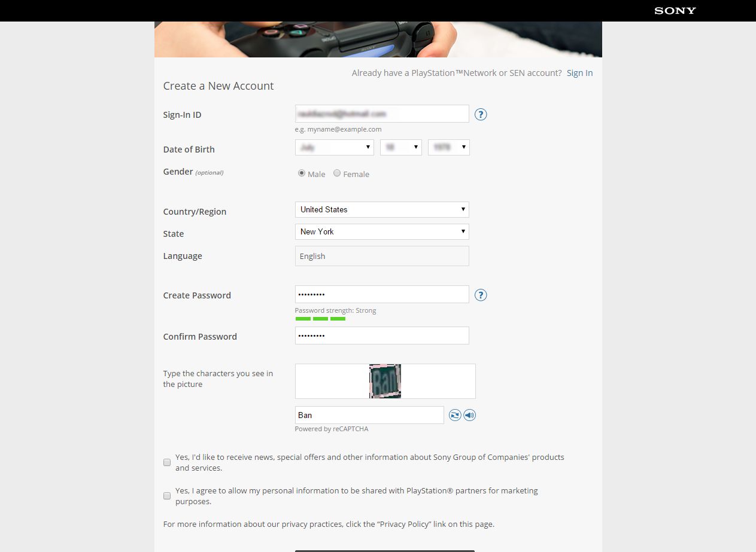Click the Sony logo in header

coord(675,11)
